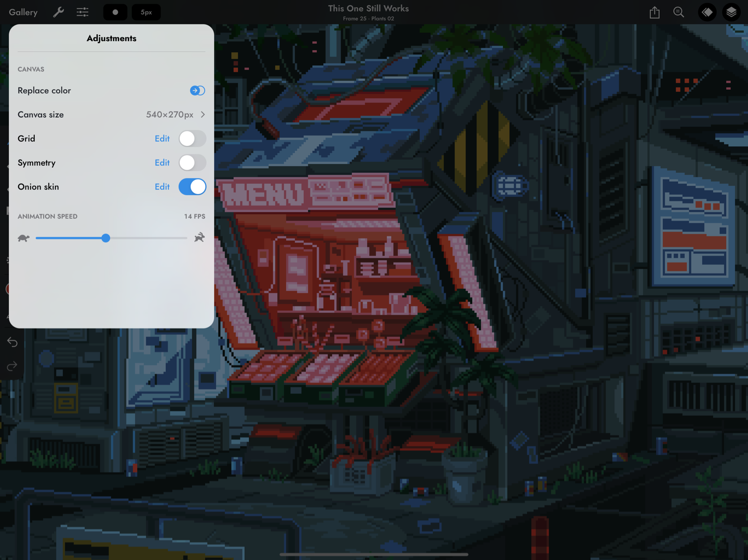The height and width of the screenshot is (560, 748).
Task: Click Edit next to Grid
Action: click(162, 139)
